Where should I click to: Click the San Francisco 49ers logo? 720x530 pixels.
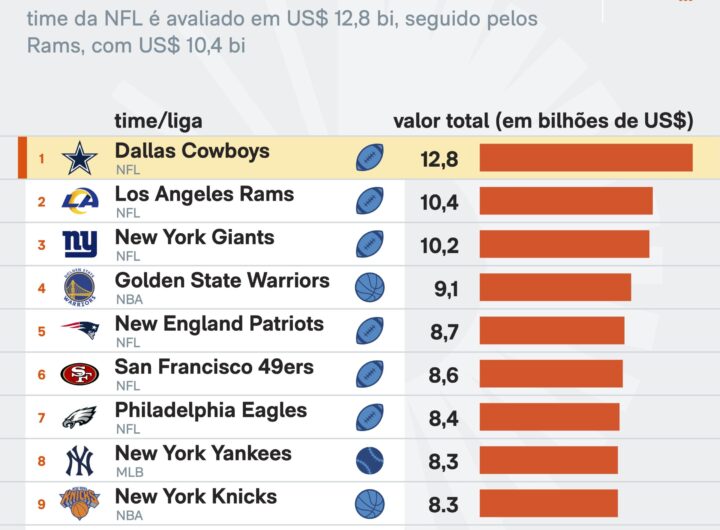[x=80, y=374]
